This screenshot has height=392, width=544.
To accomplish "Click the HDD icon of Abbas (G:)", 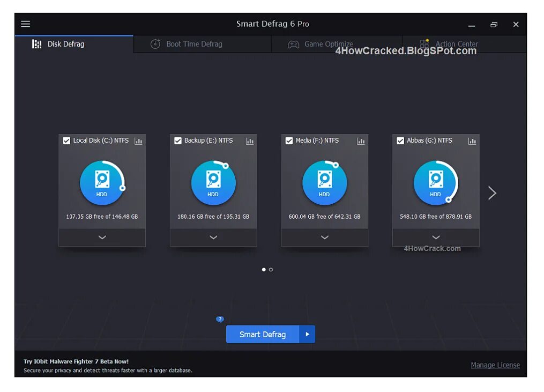I will pos(436,183).
